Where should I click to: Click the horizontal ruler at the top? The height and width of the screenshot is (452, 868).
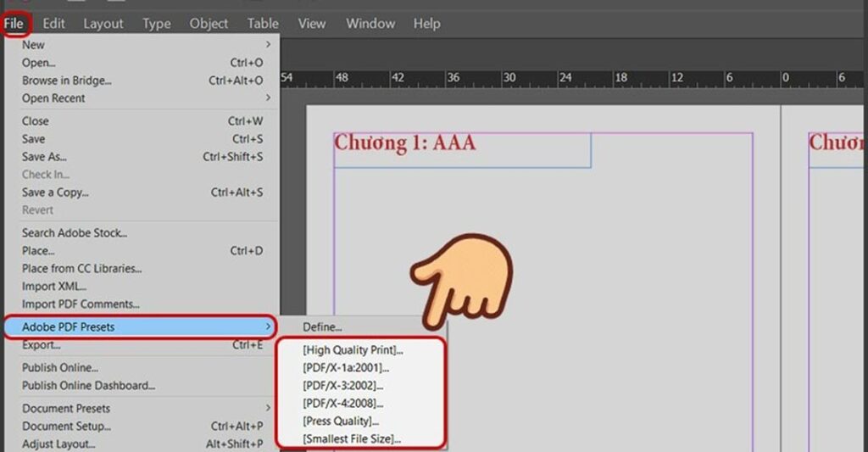tap(574, 79)
